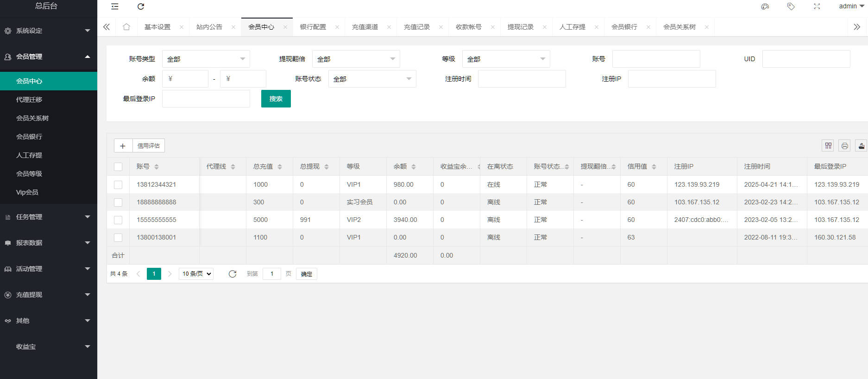
Task: Click the refresh icon in top bar
Action: click(x=141, y=6)
